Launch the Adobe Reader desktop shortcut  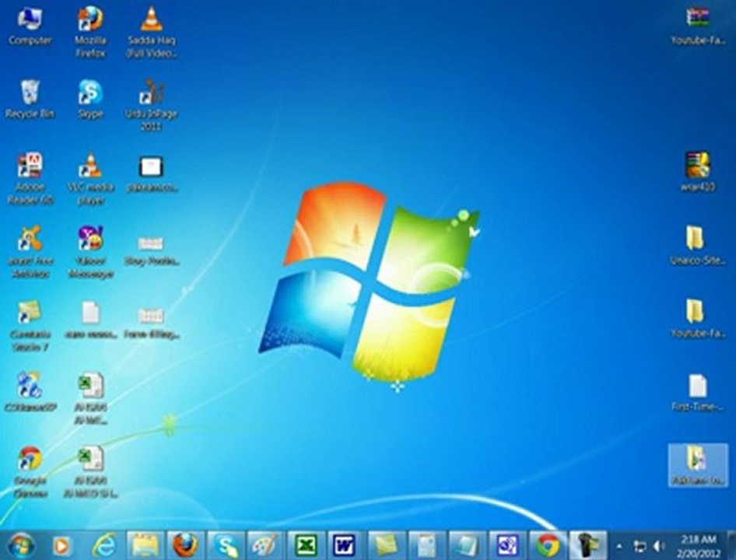pyautogui.click(x=30, y=178)
